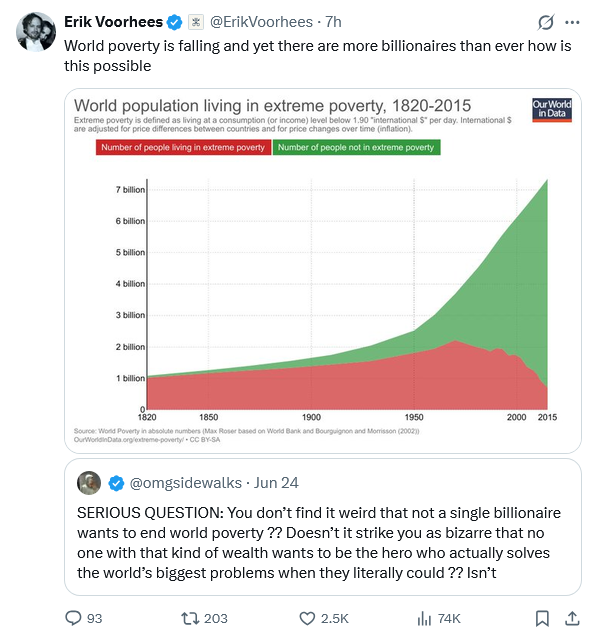This screenshot has width=598, height=640.
Task: Open the Grok explain icon
Action: (x=546, y=22)
